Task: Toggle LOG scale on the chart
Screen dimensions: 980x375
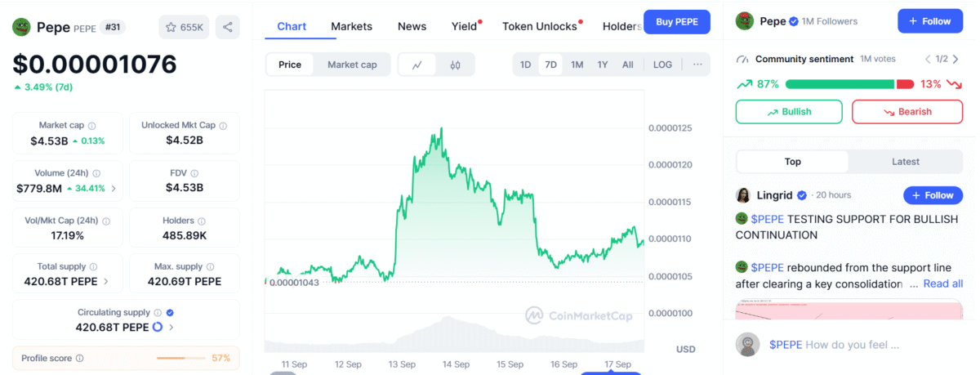Action: coord(662,65)
